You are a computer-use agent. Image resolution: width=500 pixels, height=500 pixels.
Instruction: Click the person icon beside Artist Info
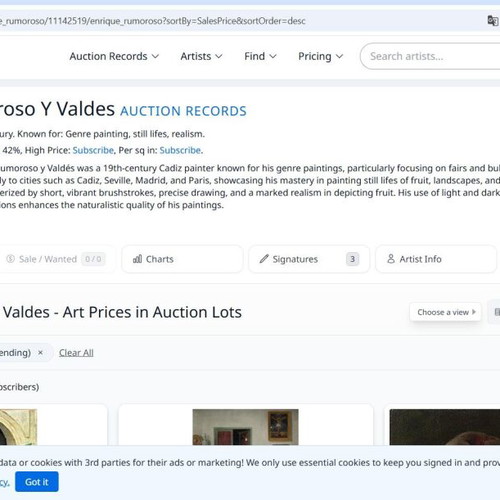pyautogui.click(x=391, y=259)
